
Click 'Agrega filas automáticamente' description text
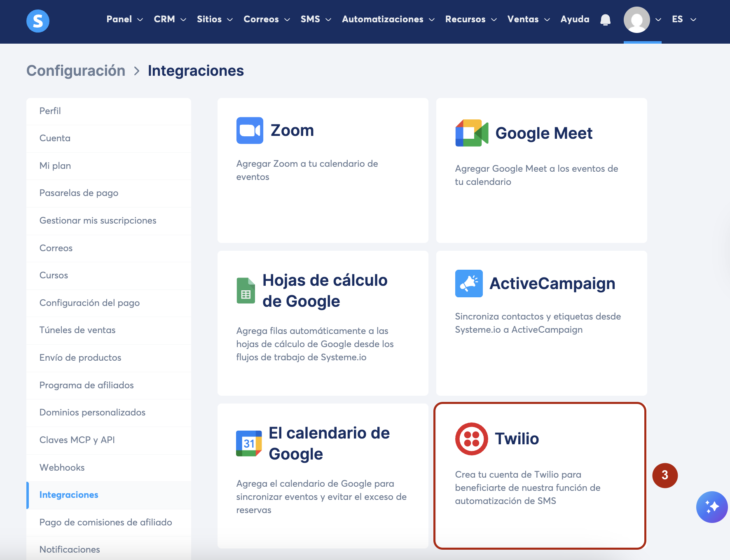[x=315, y=344]
